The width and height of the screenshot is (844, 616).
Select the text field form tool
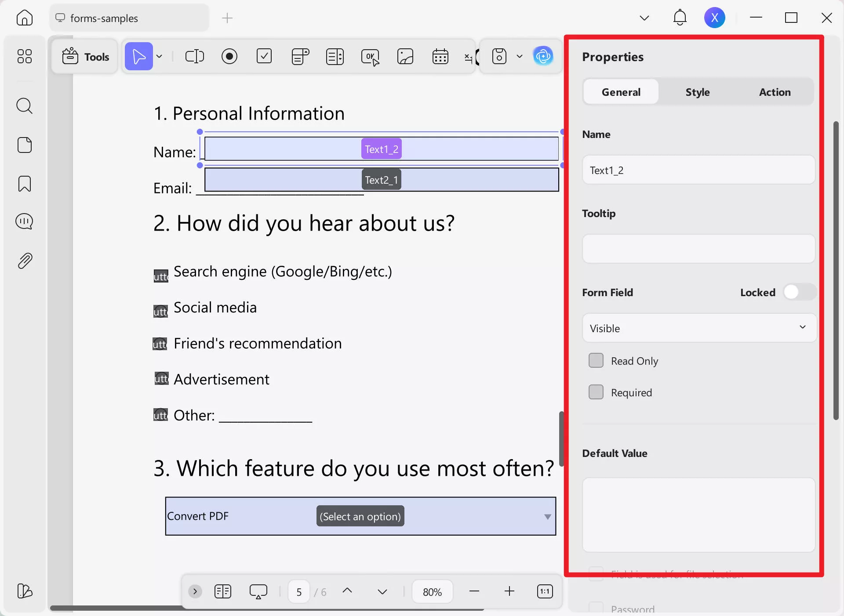pyautogui.click(x=194, y=56)
